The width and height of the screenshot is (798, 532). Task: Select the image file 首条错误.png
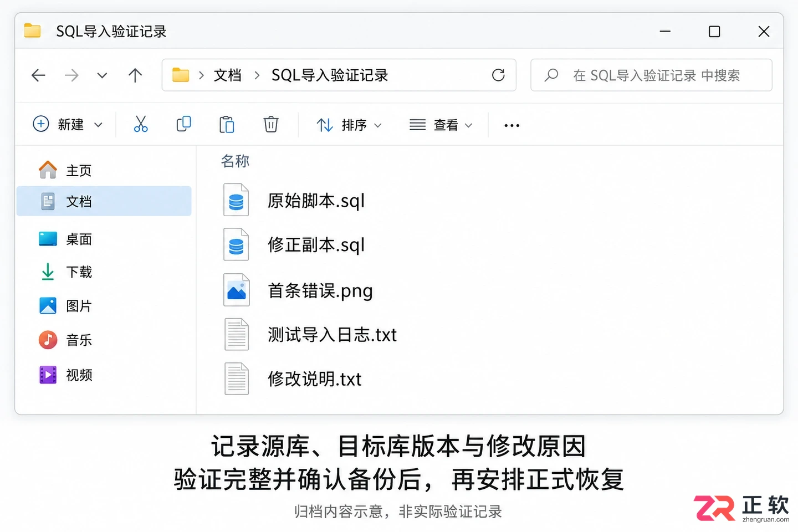click(320, 291)
